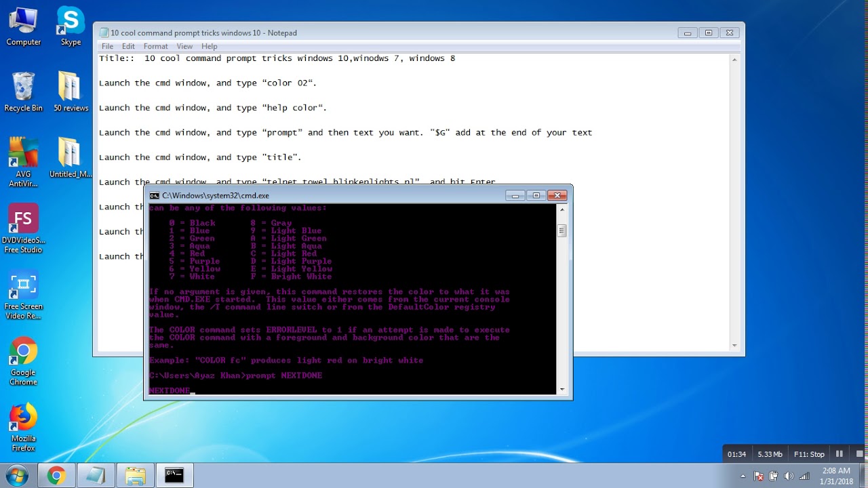Click the F11: Stop recorder label

pyautogui.click(x=809, y=454)
